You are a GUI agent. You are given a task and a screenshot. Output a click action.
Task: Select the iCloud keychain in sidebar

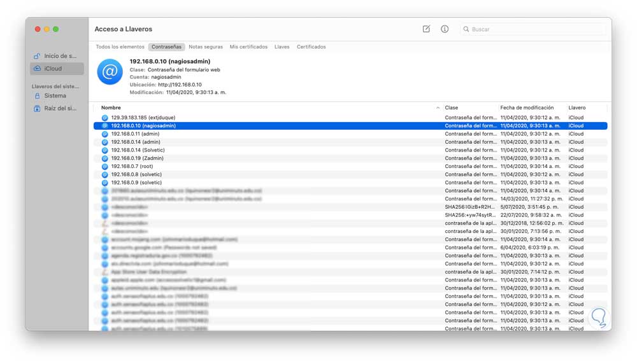(57, 69)
